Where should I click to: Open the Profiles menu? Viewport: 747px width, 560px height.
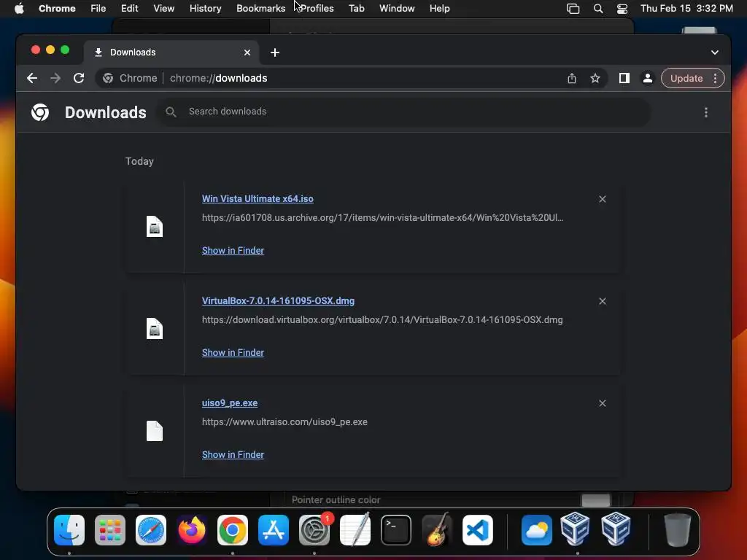click(317, 8)
